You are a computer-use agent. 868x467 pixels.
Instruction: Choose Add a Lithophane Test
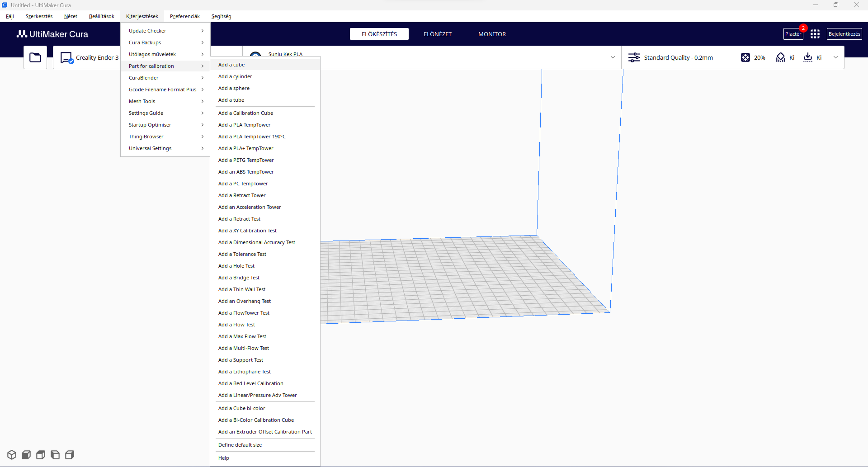click(x=265, y=372)
